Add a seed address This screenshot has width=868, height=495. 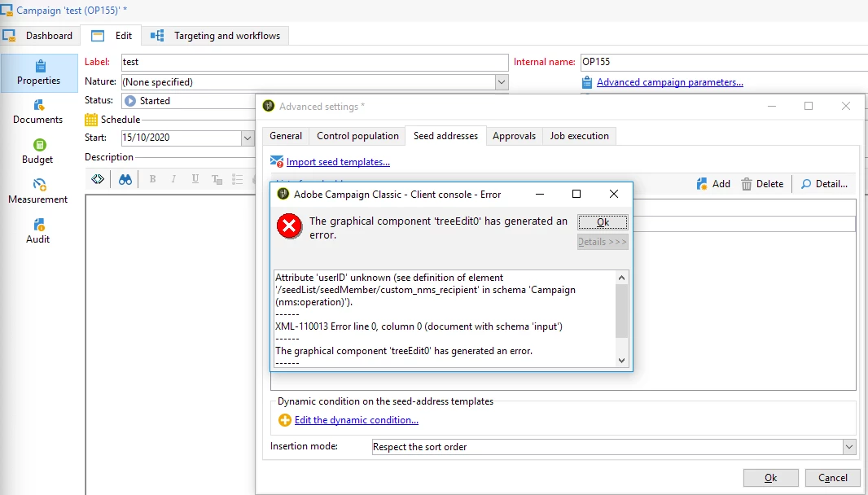pyautogui.click(x=713, y=184)
